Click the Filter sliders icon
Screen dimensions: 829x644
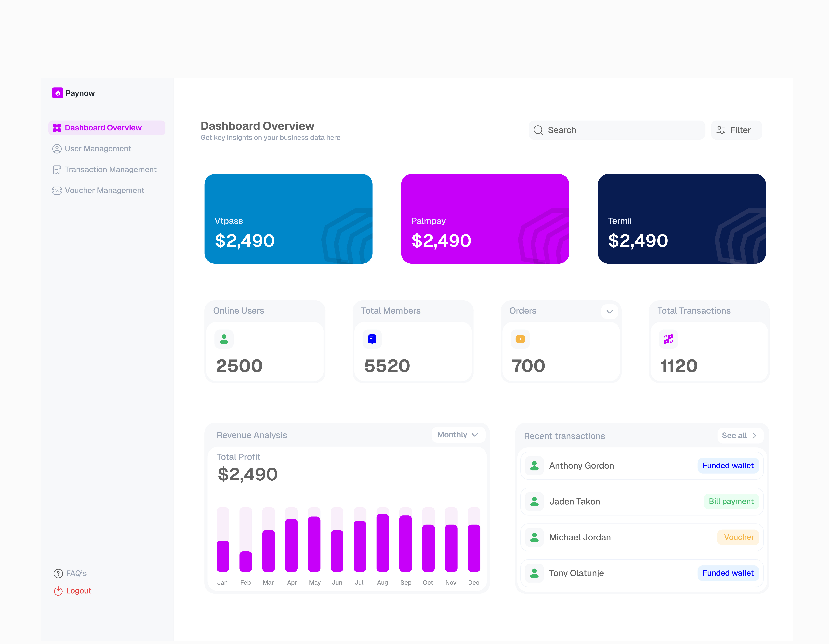(x=720, y=130)
